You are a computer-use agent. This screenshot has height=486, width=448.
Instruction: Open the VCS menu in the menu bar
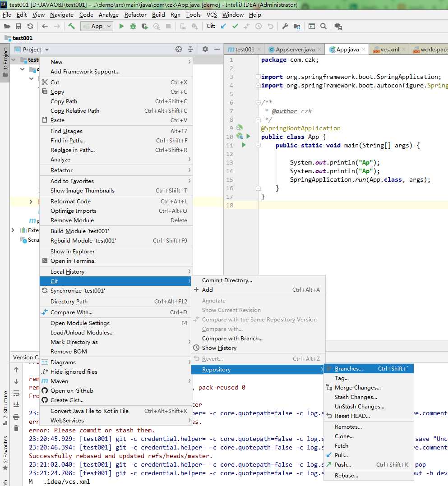(x=212, y=14)
